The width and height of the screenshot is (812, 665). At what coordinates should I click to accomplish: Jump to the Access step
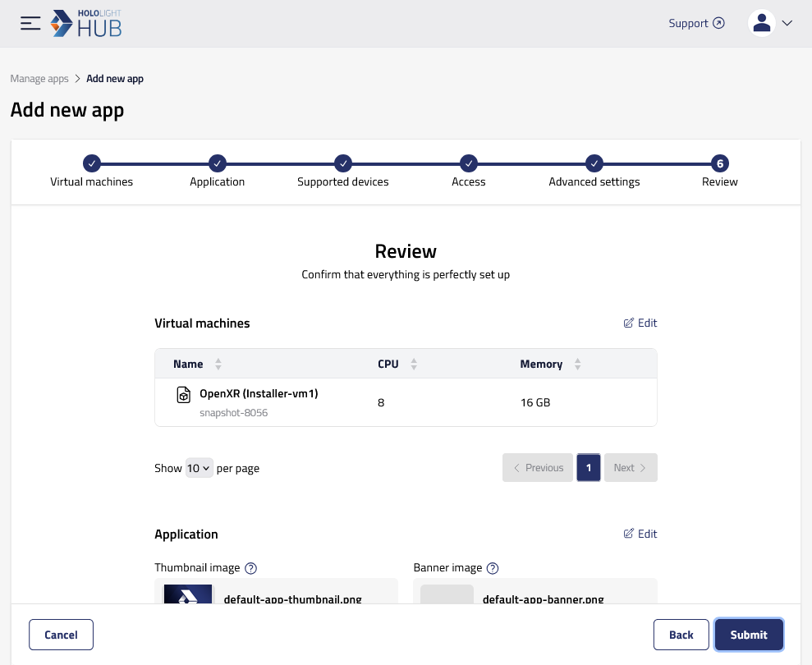469,163
